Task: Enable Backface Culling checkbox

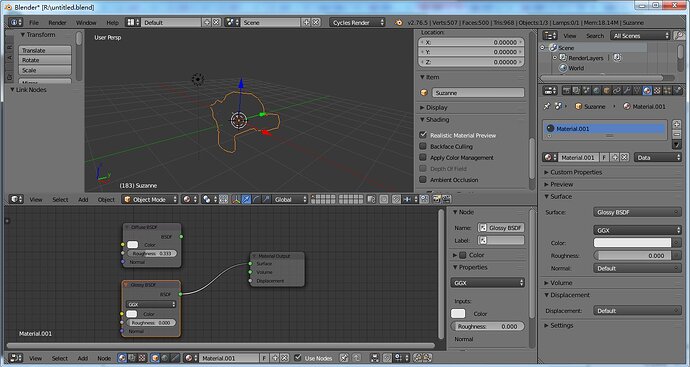Action: pos(423,146)
